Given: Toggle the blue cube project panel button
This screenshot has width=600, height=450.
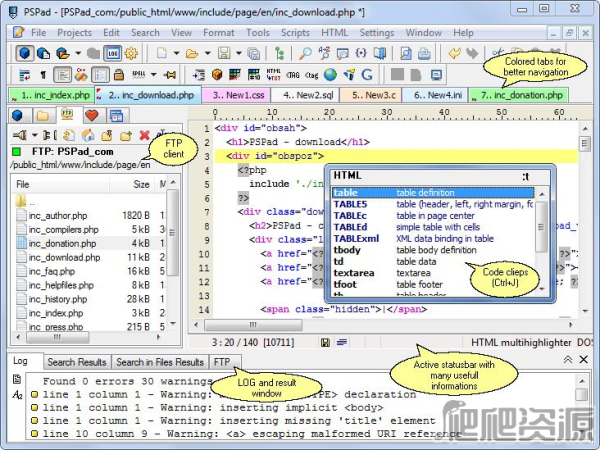Looking at the screenshot, I should [x=24, y=53].
